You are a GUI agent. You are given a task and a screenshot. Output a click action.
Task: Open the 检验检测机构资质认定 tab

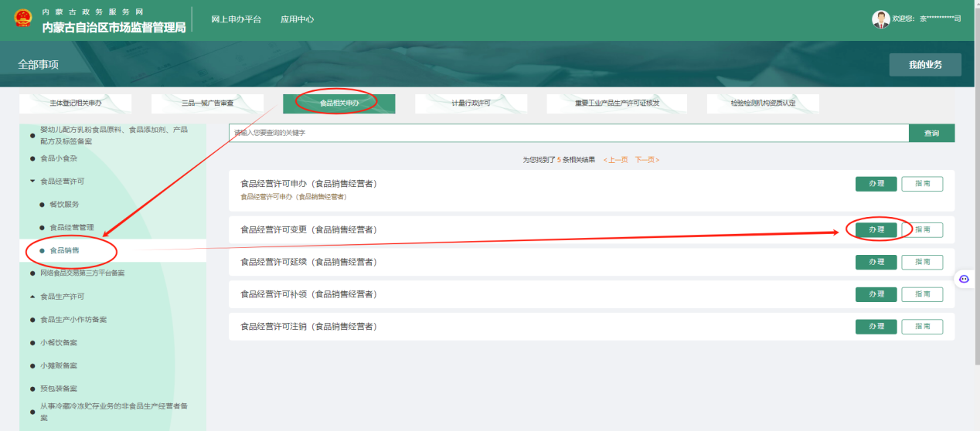(763, 104)
